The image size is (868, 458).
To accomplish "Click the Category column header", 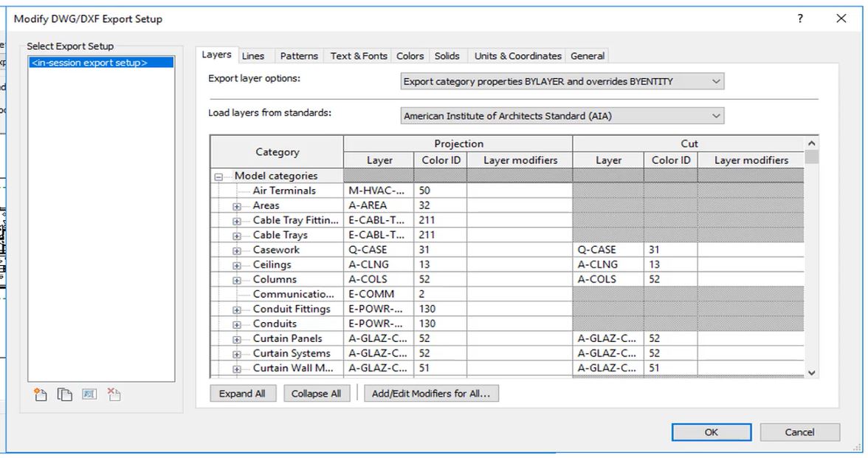I will tap(278, 151).
